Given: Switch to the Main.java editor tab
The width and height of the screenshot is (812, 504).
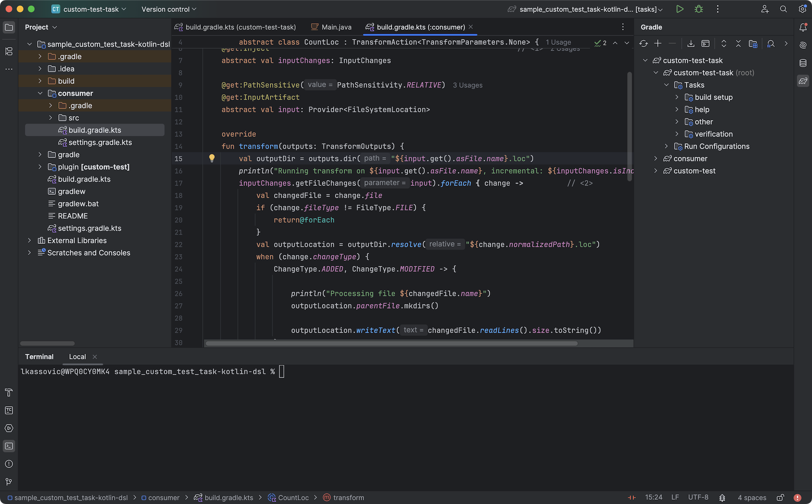Looking at the screenshot, I should point(332,27).
